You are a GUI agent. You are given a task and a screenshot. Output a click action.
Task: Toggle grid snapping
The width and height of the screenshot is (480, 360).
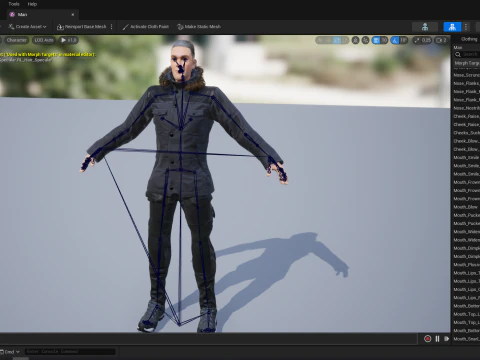pyautogui.click(x=376, y=40)
